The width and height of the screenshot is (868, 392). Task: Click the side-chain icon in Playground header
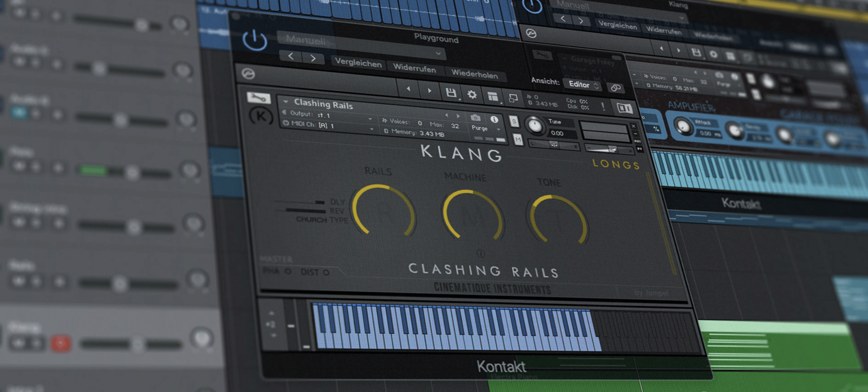(248, 73)
